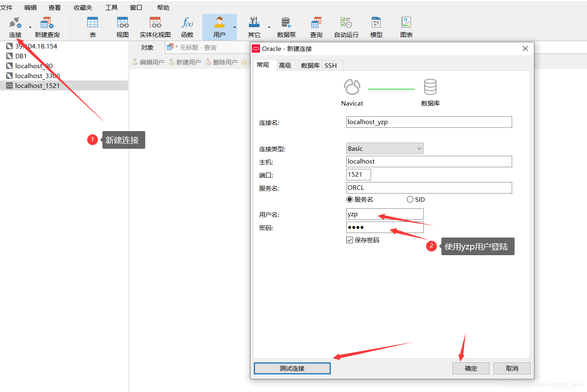This screenshot has height=392, width=587.
Task: Open the File (文件) menu
Action: click(6, 7)
